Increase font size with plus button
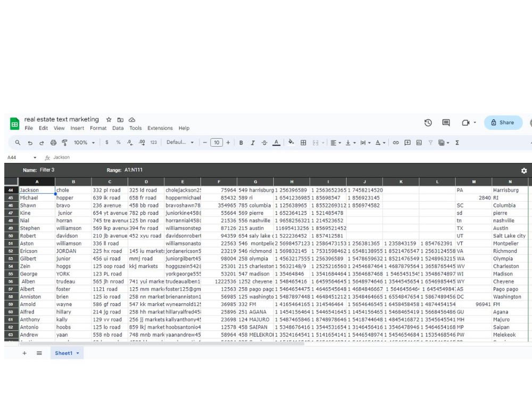The height and width of the screenshot is (399, 532). tap(228, 143)
